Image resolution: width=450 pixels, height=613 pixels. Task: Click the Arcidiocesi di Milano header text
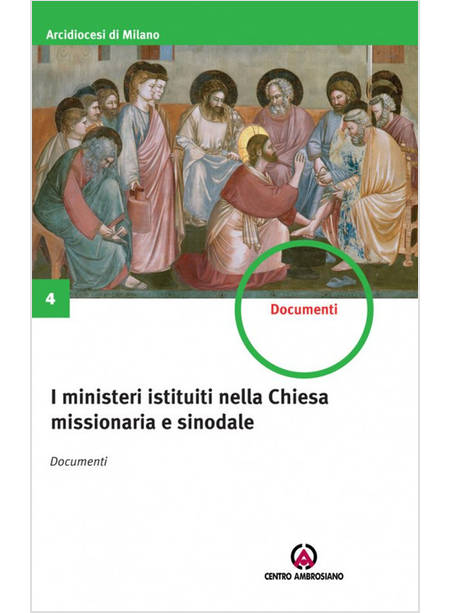point(103,34)
